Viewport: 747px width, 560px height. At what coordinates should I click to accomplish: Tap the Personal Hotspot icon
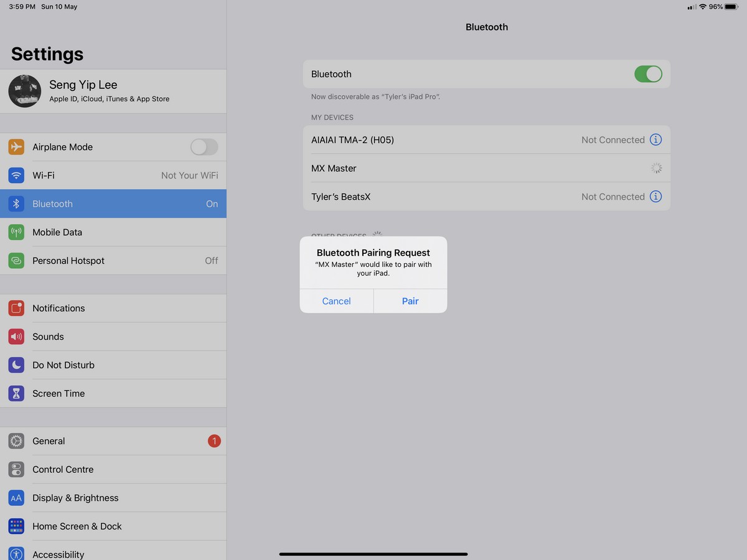[16, 261]
